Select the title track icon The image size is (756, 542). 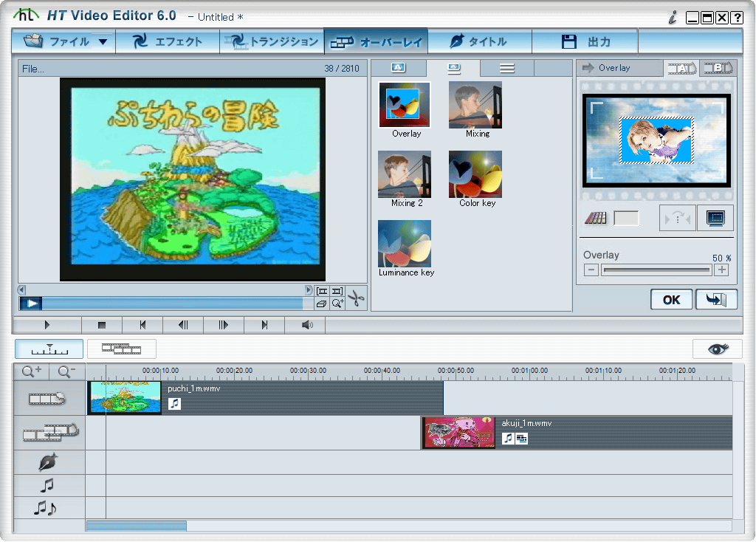point(48,462)
